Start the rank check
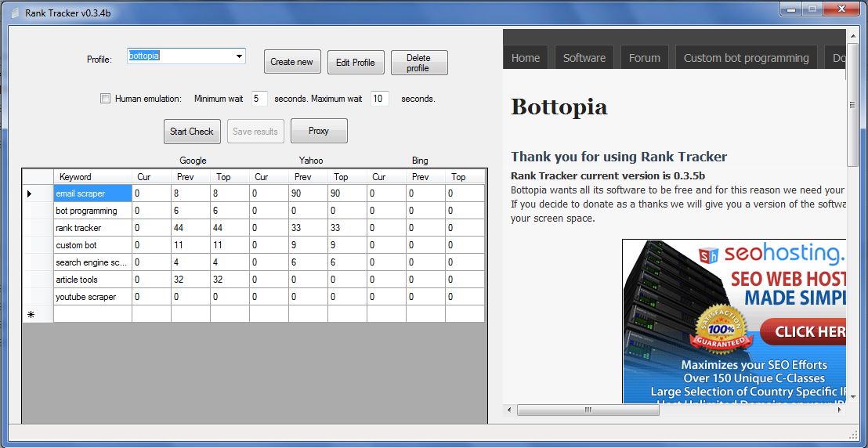868x448 pixels. coord(192,132)
